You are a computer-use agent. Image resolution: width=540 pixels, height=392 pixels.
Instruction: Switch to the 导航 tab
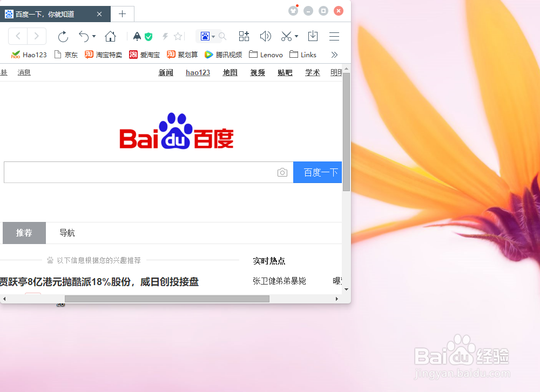(x=66, y=233)
